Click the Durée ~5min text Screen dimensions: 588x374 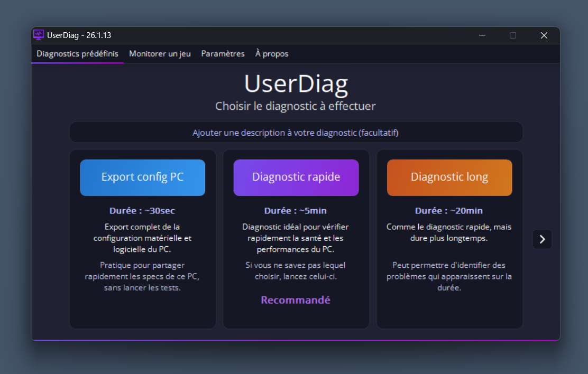click(x=296, y=211)
